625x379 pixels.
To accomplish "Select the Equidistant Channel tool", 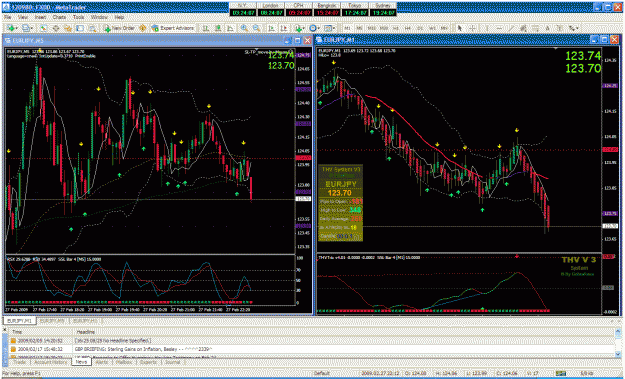I will 523,28.
